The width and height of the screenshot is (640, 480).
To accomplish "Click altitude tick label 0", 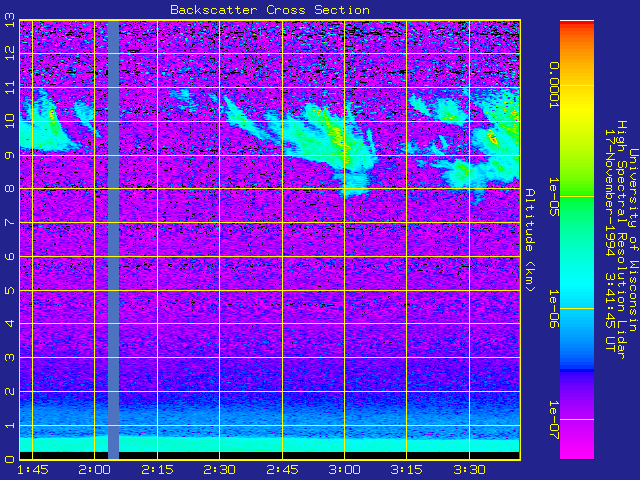I will click(x=10, y=460).
